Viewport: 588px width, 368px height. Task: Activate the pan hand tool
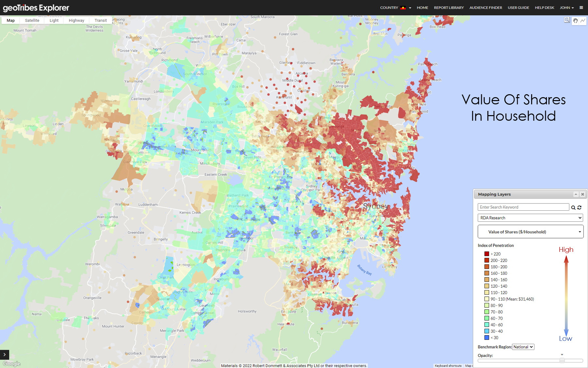575,21
